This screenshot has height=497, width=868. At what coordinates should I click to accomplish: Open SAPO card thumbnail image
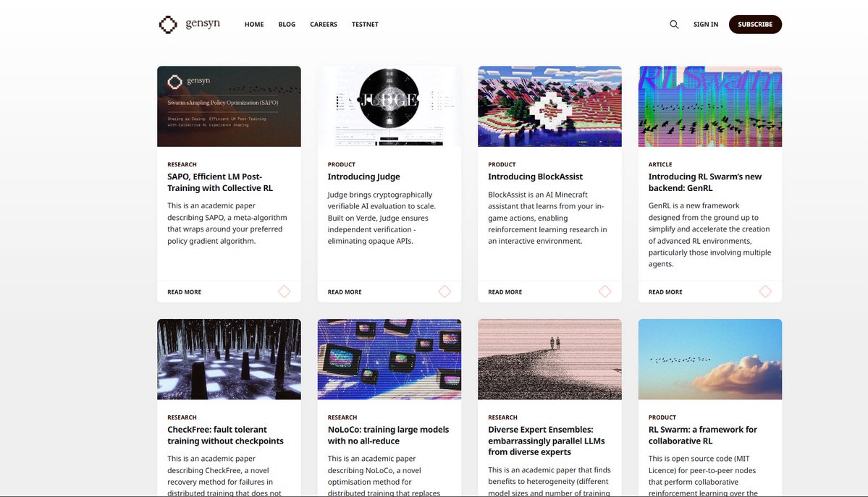(229, 106)
